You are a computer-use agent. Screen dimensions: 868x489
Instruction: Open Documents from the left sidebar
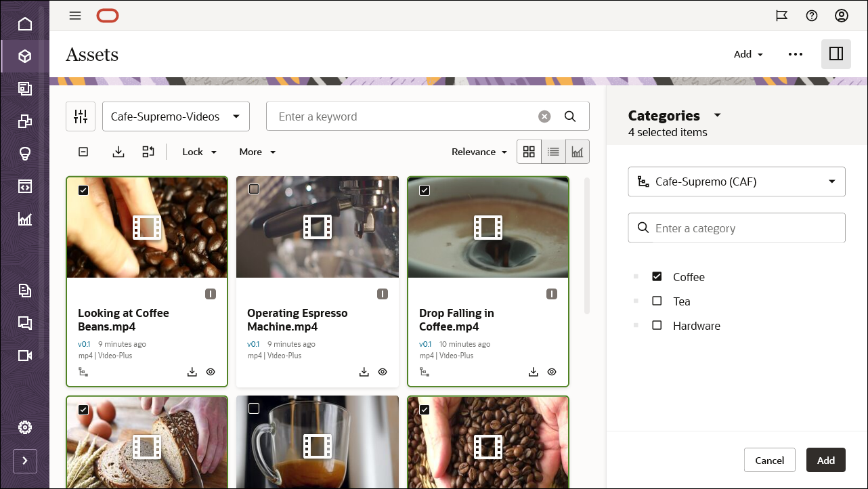pyautogui.click(x=25, y=290)
